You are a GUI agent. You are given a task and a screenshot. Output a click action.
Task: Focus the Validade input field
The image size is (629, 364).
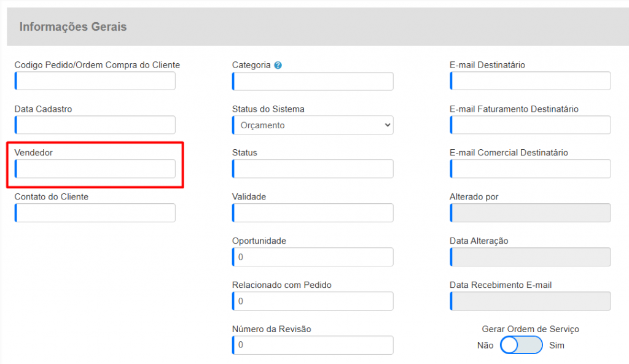point(313,213)
